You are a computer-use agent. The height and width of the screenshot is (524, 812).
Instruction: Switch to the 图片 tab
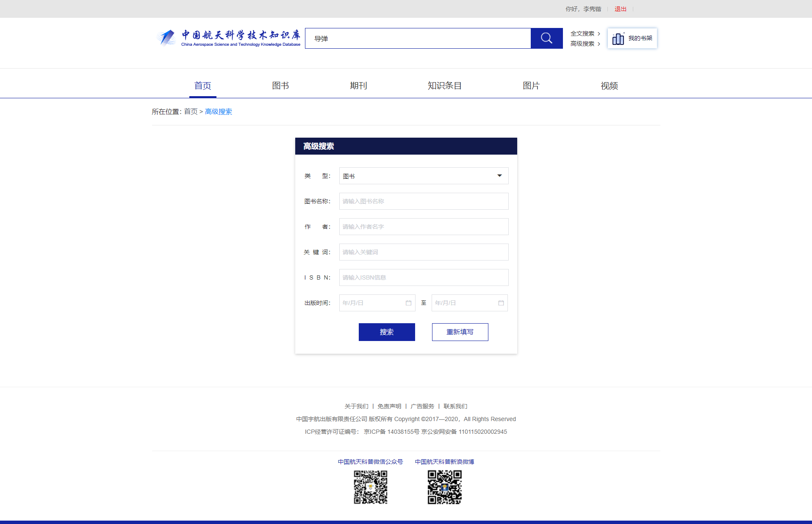coord(531,86)
